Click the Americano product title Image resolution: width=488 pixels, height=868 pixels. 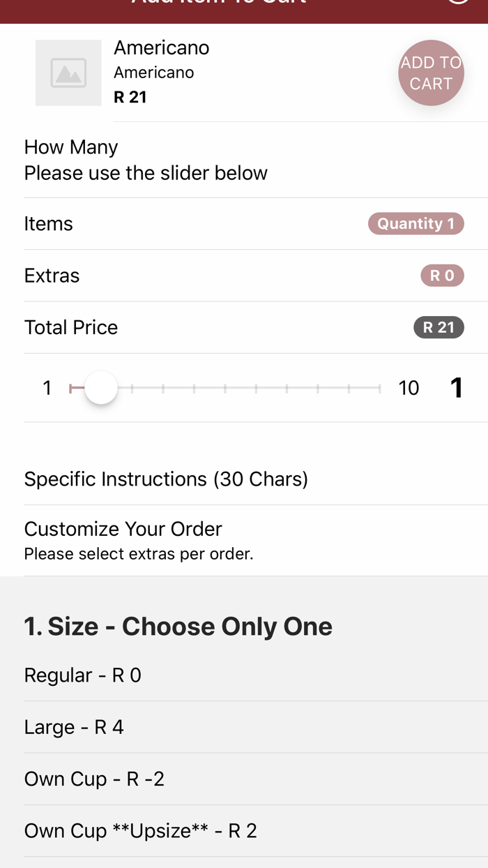[162, 47]
